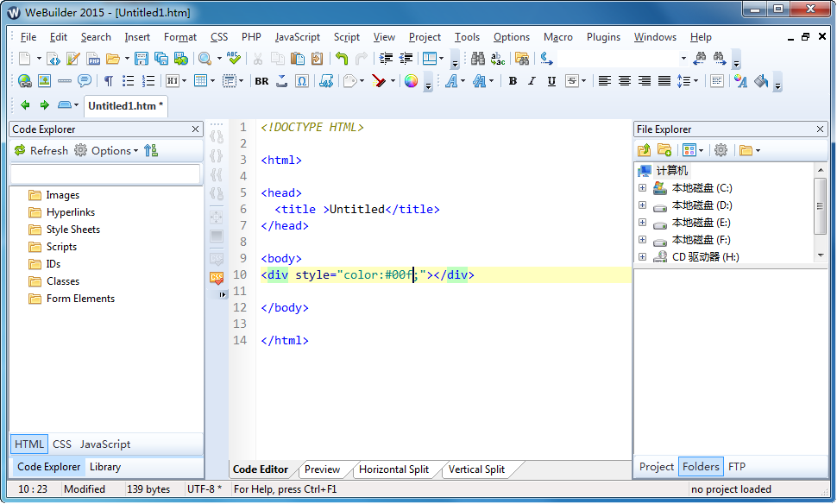Switch to Library panel at bottom

click(x=105, y=467)
